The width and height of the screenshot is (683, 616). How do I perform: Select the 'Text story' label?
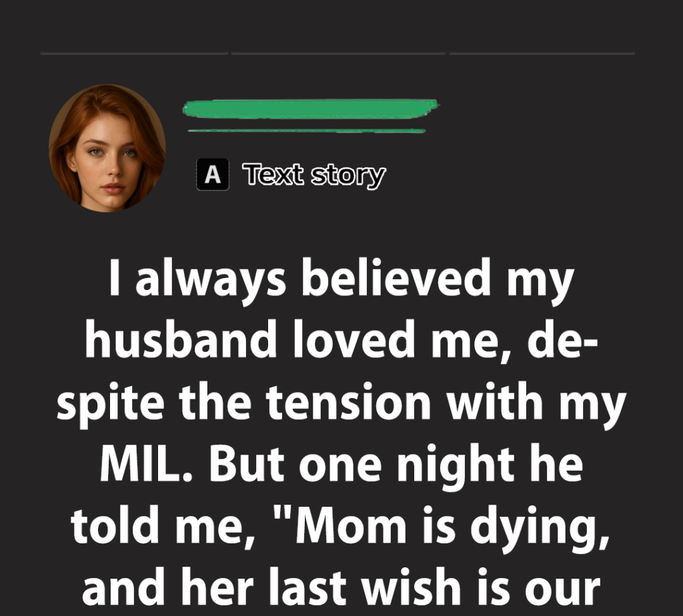(314, 175)
